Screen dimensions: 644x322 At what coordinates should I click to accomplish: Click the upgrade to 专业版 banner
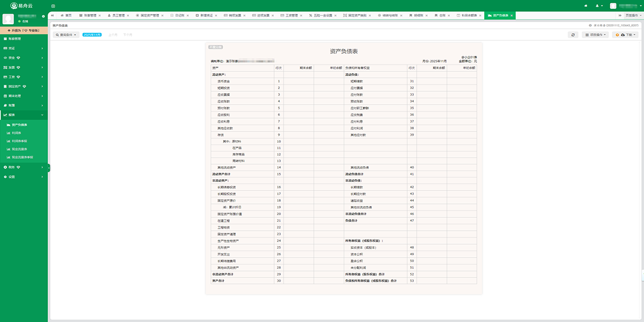coord(24,31)
